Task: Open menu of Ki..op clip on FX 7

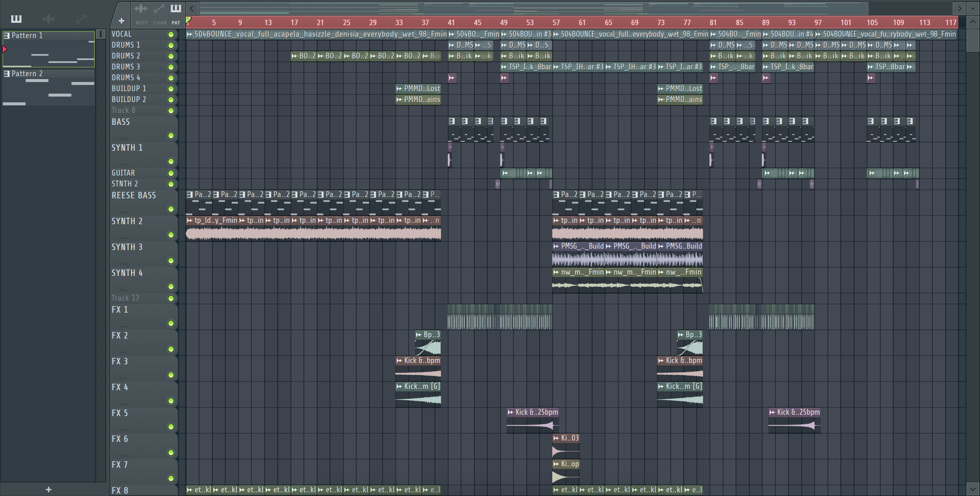Action: 556,464
